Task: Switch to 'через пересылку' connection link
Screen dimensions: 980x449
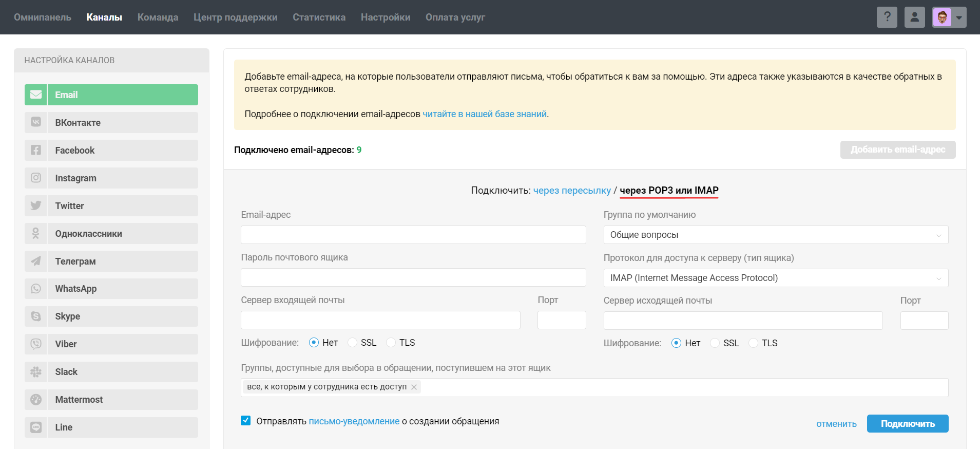Action: click(x=571, y=191)
